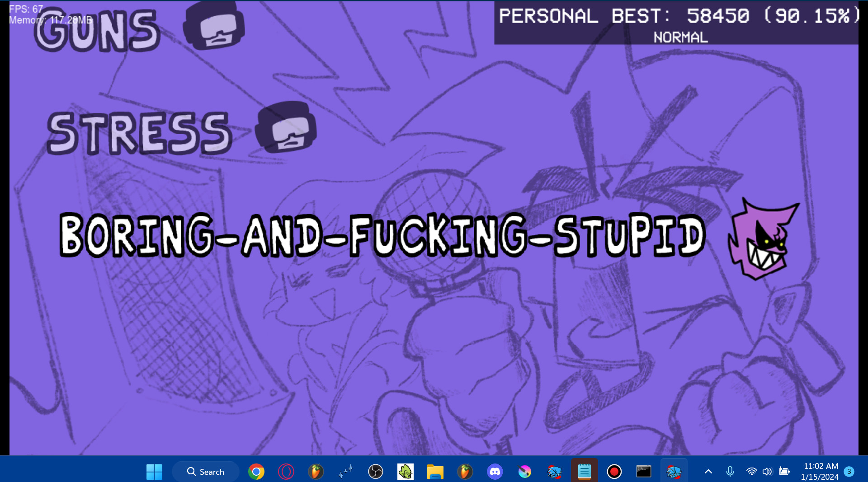The width and height of the screenshot is (868, 482).
Task: Click the battery status tray icon
Action: click(x=784, y=472)
